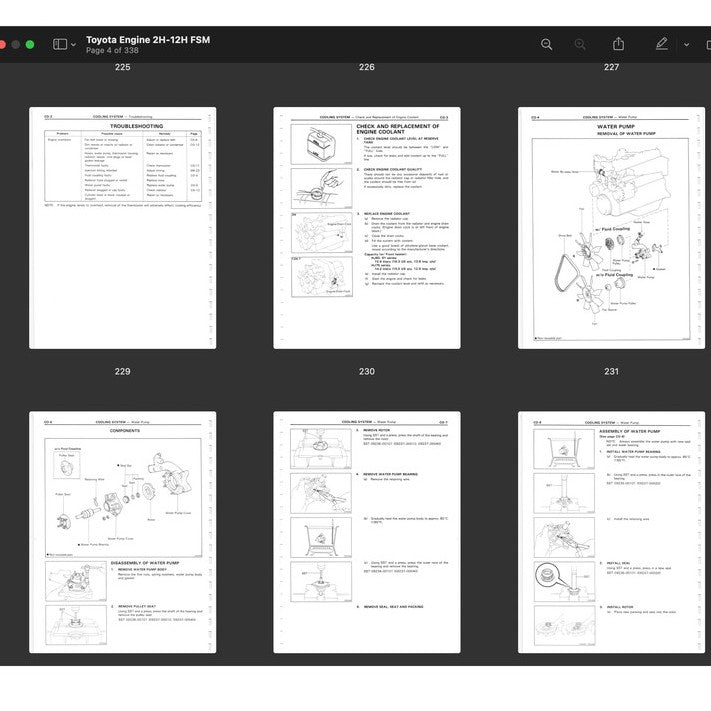The width and height of the screenshot is (711, 711).
Task: Select the Troubleshooting page thumbnail
Action: click(122, 228)
